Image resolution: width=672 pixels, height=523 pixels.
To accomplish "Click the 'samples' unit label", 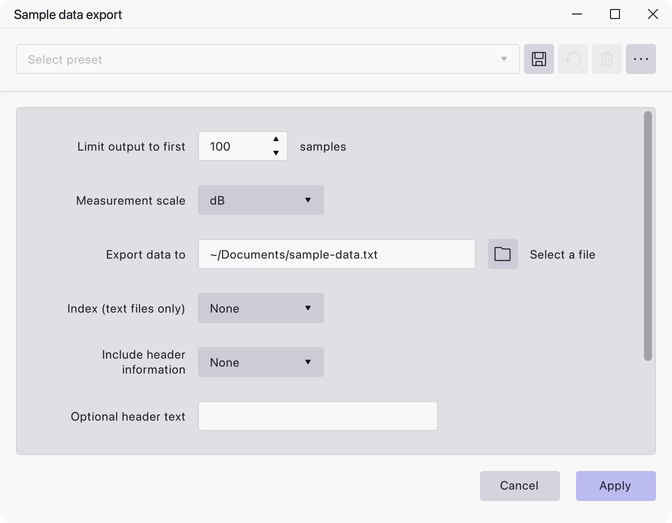I will [x=323, y=147].
